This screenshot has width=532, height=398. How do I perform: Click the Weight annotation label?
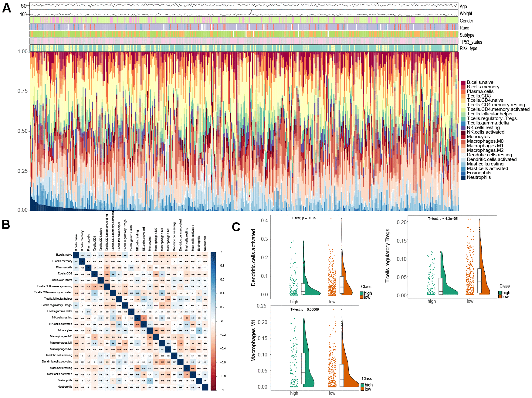[x=466, y=13]
